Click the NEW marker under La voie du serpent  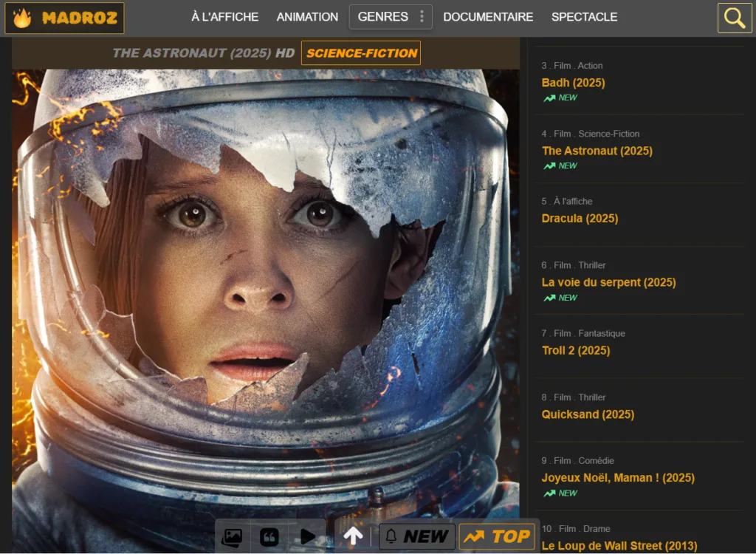pos(559,298)
